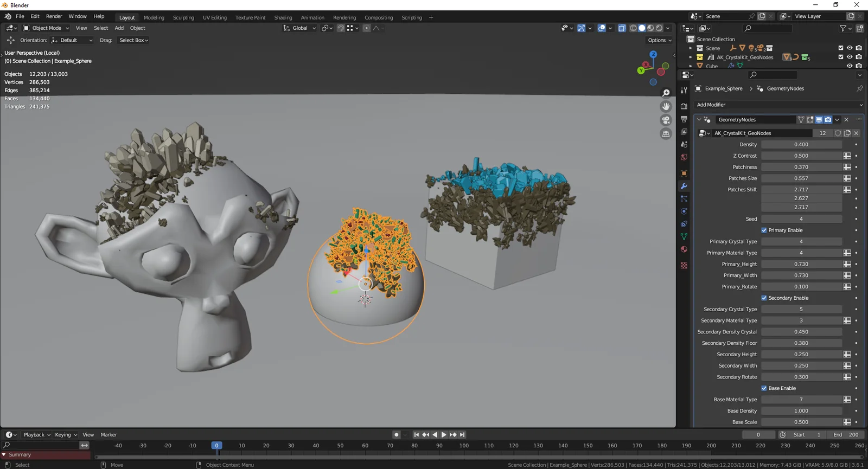Select solid viewport shading
This screenshot has width=868, height=469.
pos(642,28)
